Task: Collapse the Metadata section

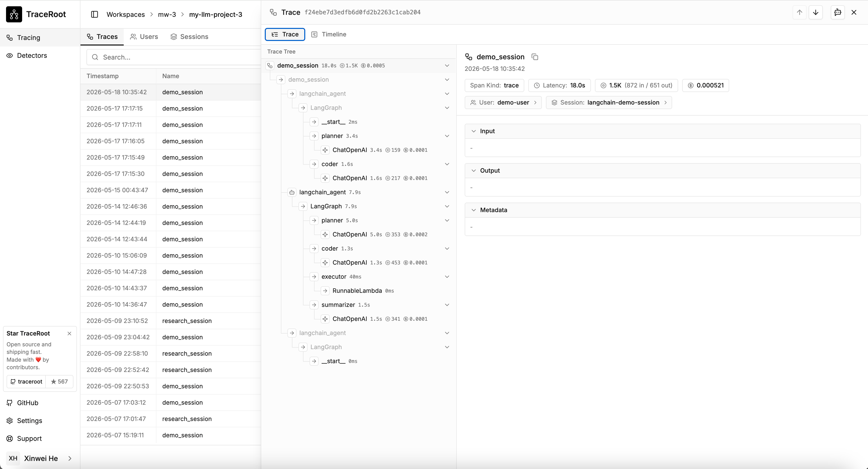Action: pyautogui.click(x=474, y=210)
